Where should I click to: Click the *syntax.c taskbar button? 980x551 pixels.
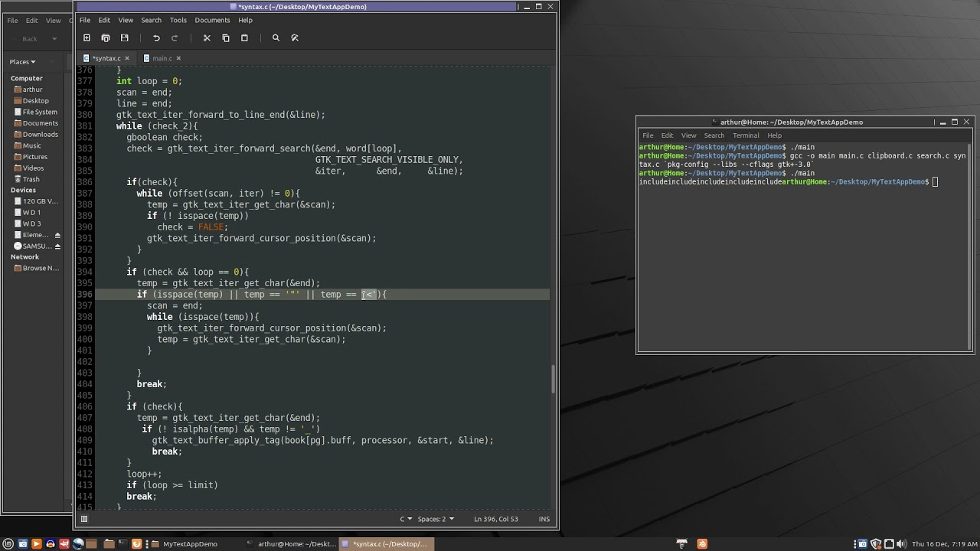385,544
